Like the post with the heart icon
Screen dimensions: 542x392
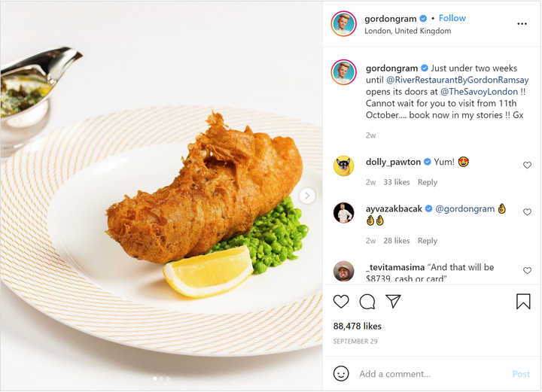click(341, 302)
